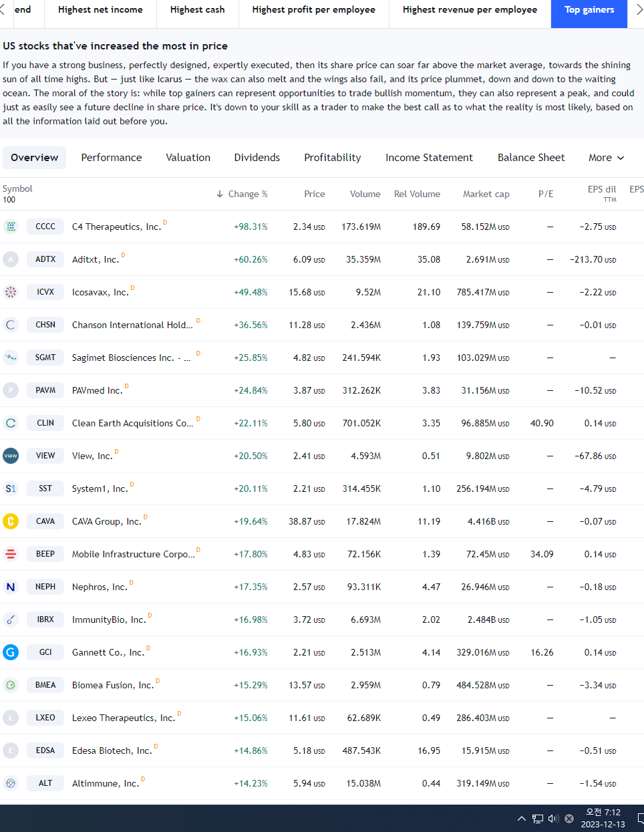Open the taskbar clock and date
Viewport: 644px width, 832px height.
[x=603, y=819]
